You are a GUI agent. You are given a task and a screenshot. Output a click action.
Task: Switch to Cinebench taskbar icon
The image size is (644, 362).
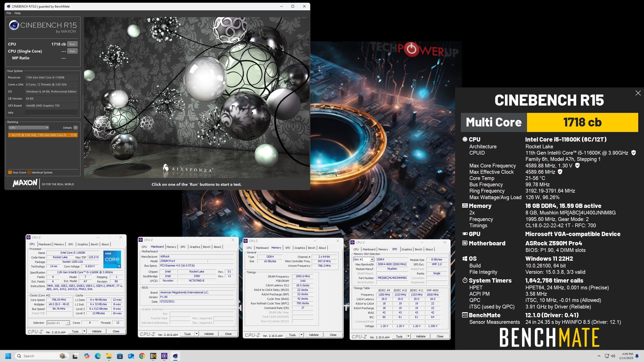[175, 356]
